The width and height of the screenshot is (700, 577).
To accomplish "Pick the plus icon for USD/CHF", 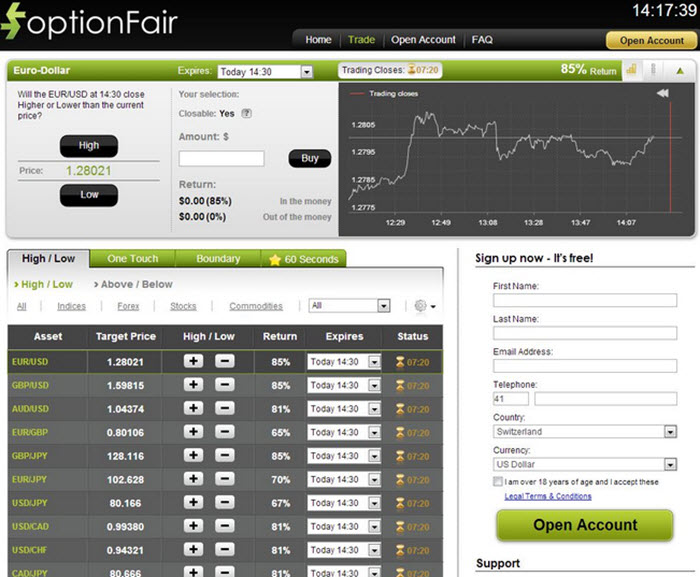I will point(193,549).
